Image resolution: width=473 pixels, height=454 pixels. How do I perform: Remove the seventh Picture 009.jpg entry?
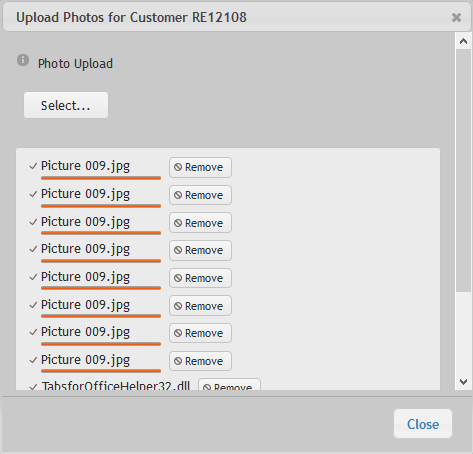[x=200, y=333]
